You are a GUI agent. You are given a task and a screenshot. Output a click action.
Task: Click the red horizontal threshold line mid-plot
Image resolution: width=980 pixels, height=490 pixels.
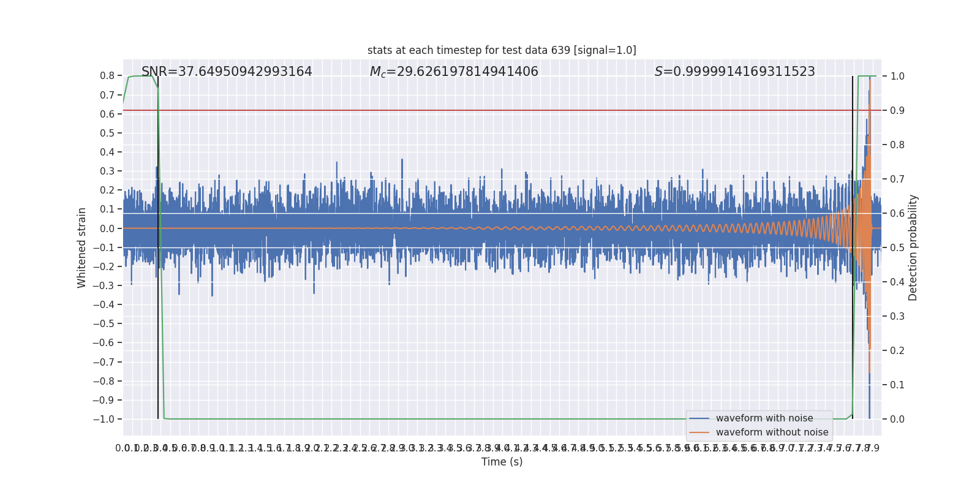click(502, 110)
